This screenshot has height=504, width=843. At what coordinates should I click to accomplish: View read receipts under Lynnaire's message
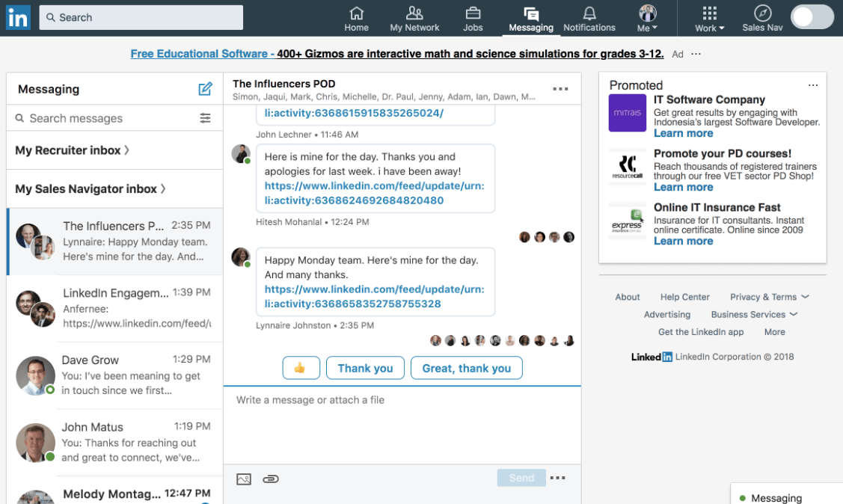[x=502, y=340]
